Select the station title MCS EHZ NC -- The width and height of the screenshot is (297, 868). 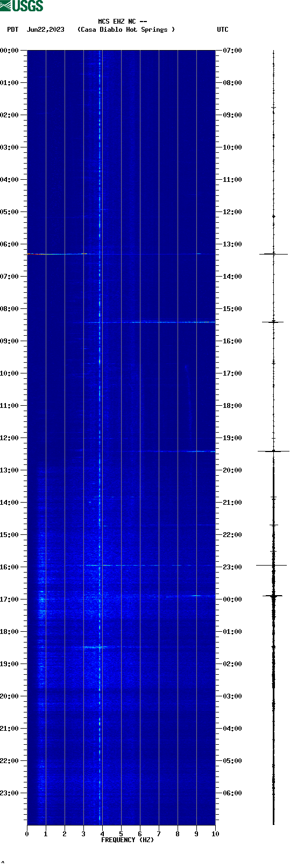(123, 22)
